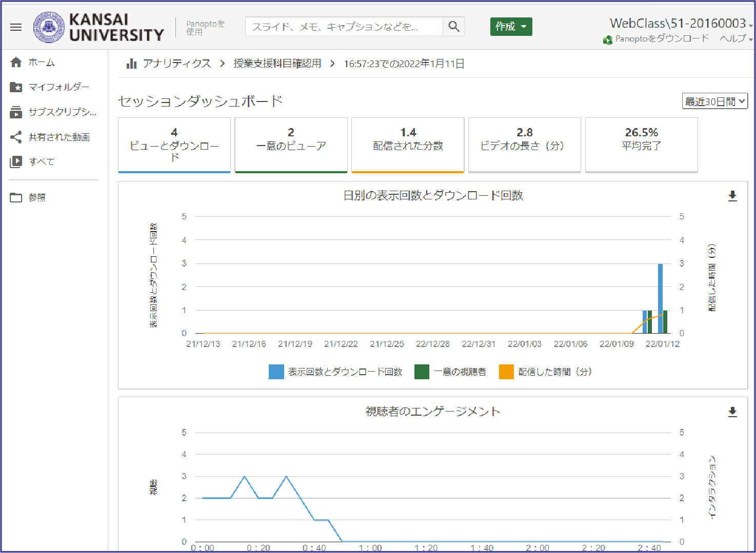The image size is (756, 553).
Task: Click the Panoptoをダウンロード link
Action: point(661,38)
